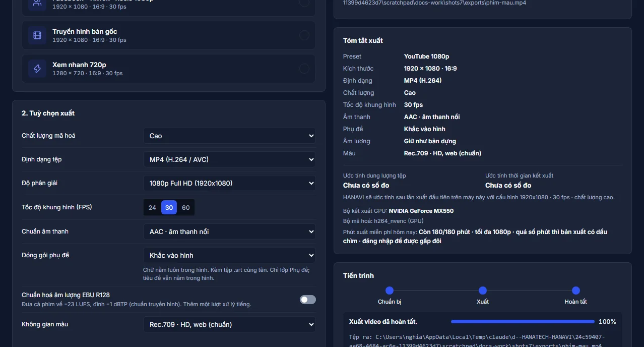
Task: Click Chưa có số đo under Ước tính dung lượng tệp
Action: click(366, 186)
